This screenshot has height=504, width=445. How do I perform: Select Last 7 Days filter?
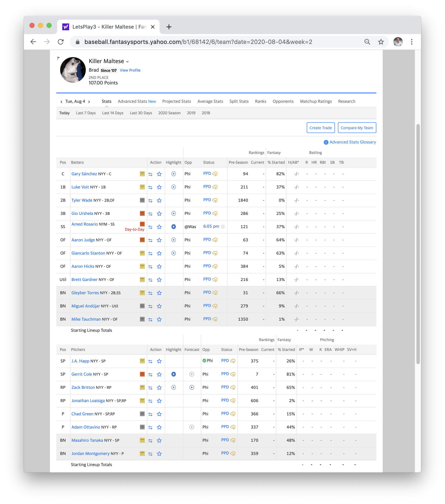point(86,113)
